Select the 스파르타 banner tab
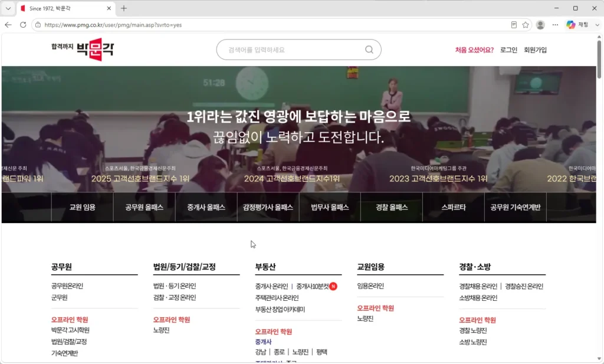 [x=454, y=207]
